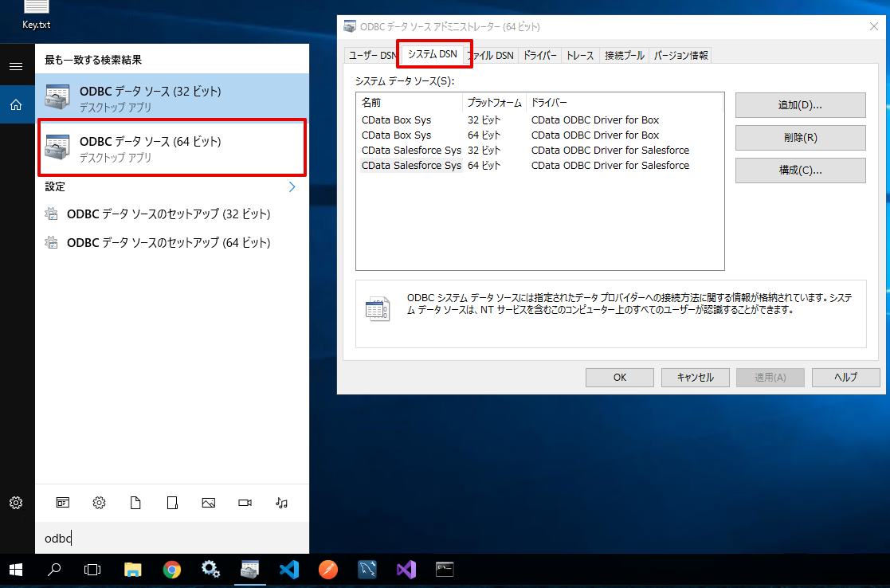Sort by the ドライバー column header
Image resolution: width=890 pixels, height=588 pixels.
click(625, 103)
